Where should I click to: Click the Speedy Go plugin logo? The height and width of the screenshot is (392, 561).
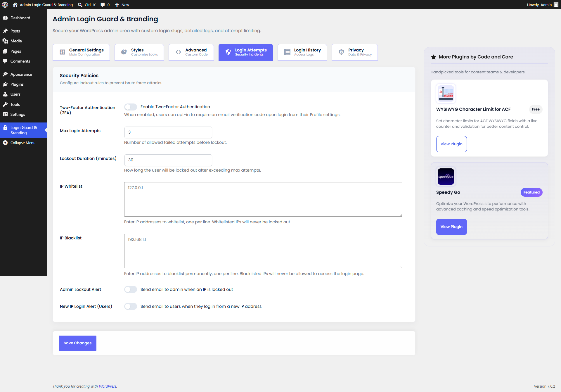coord(446,177)
